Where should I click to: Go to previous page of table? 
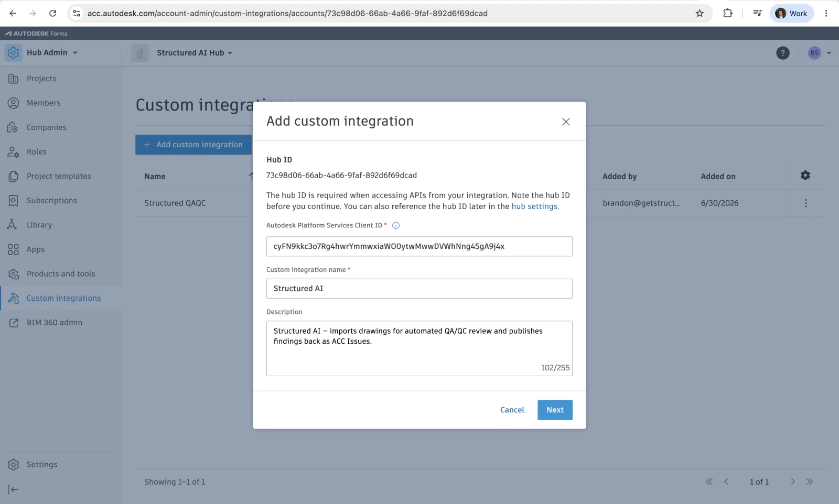726,482
